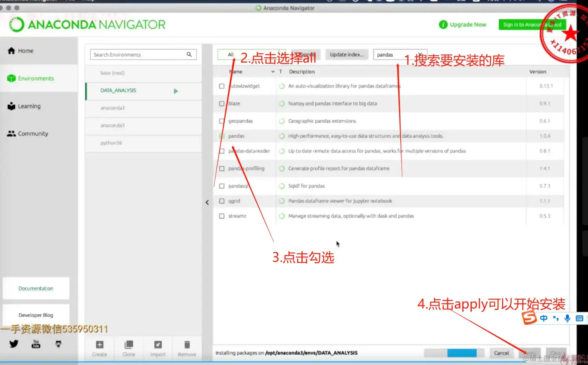Sort by Description column header
Image resolution: width=588 pixels, height=365 pixels.
[302, 72]
